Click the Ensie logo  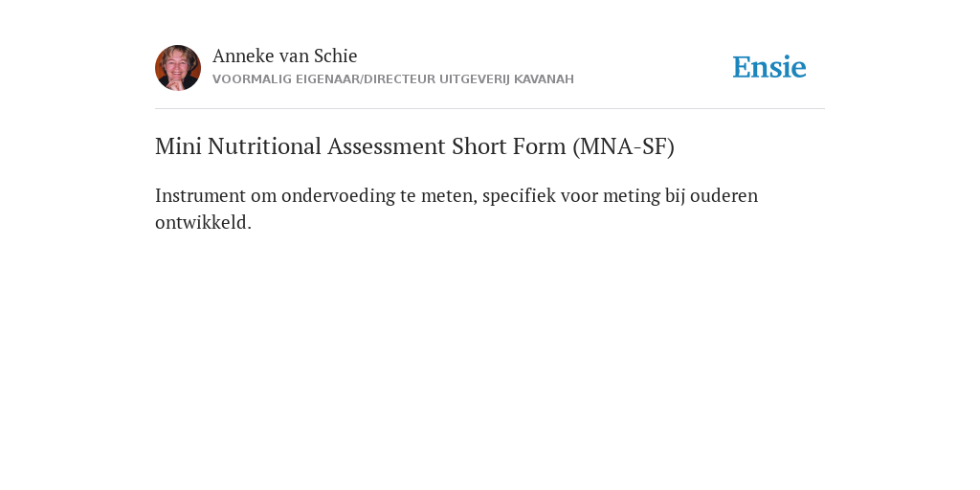pos(769,67)
